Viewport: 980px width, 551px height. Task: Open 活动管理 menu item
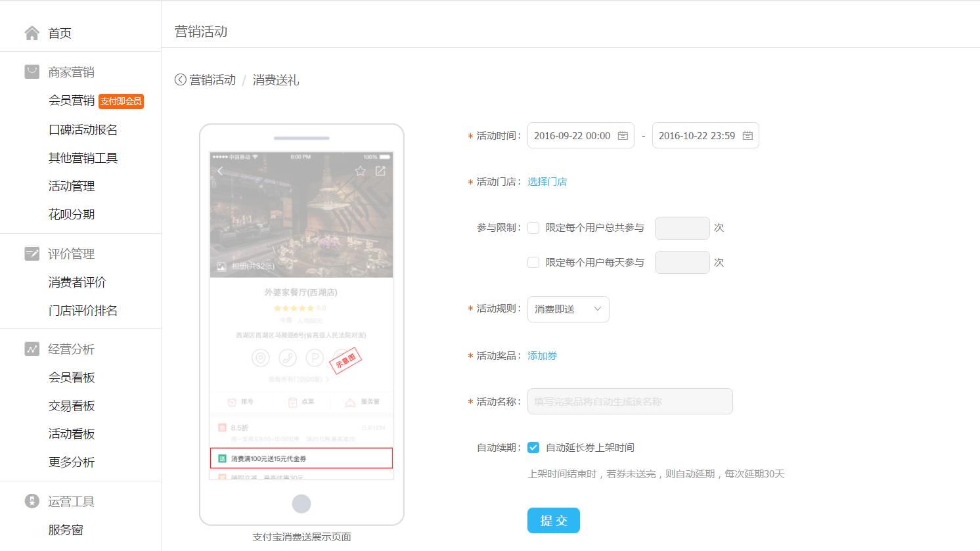pos(72,186)
